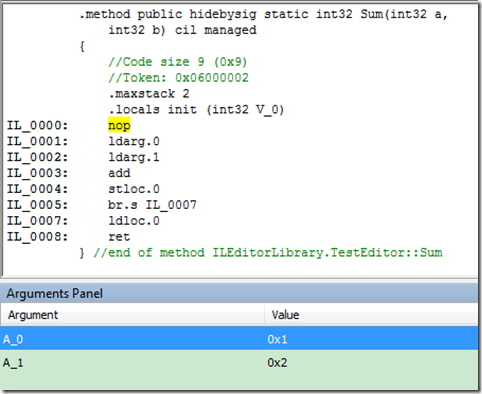Click the add instruction line
The image size is (482, 394).
(x=119, y=173)
